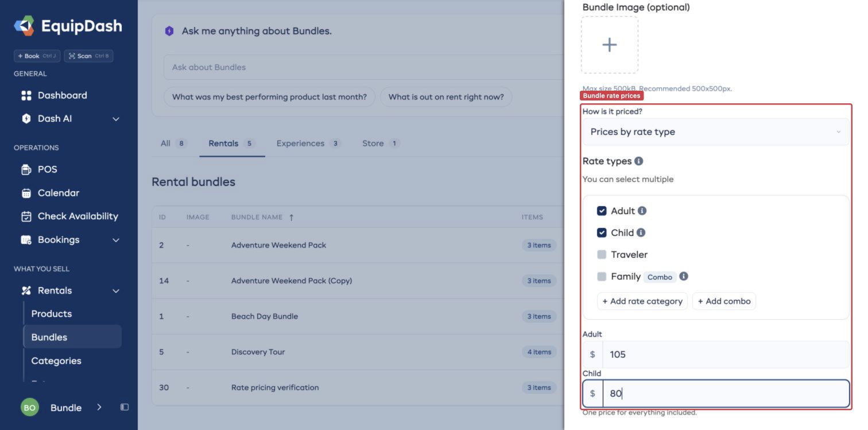The height and width of the screenshot is (430, 868).
Task: Click the Book shortcut button
Action: click(37, 56)
